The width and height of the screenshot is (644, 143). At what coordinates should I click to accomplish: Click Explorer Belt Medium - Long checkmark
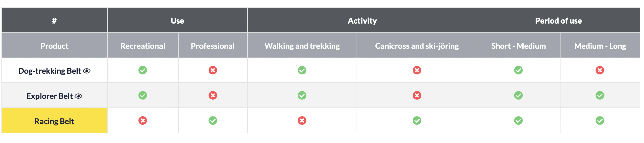(x=600, y=96)
